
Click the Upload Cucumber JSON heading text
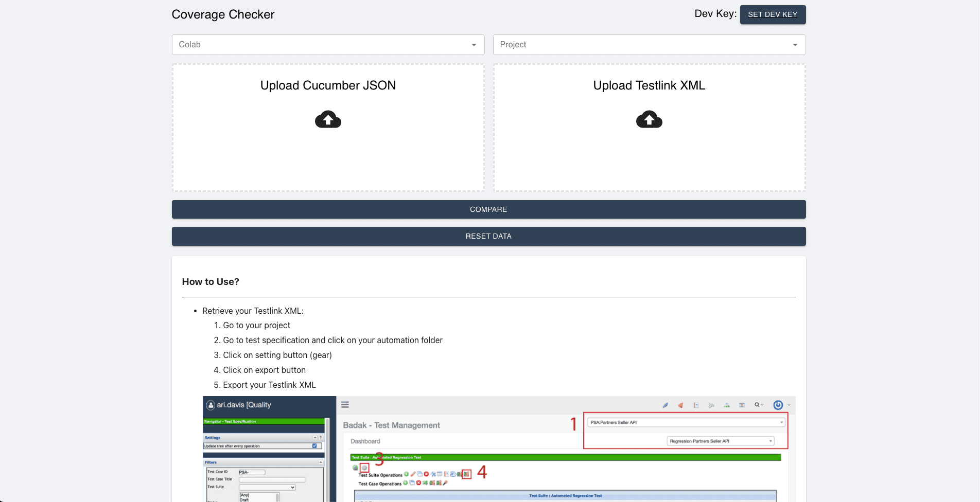[328, 85]
